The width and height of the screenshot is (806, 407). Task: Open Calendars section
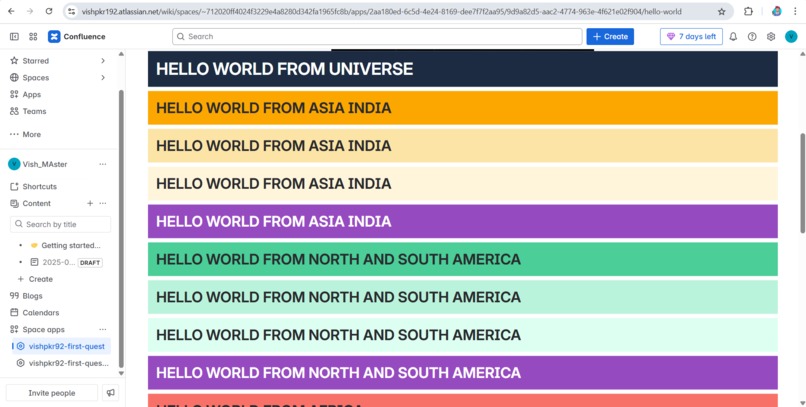click(x=41, y=312)
